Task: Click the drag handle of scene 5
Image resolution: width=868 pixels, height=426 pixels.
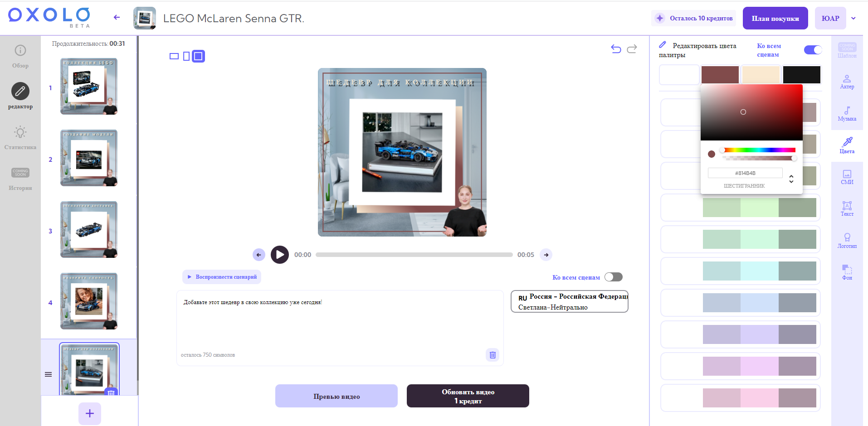Action: [x=48, y=374]
